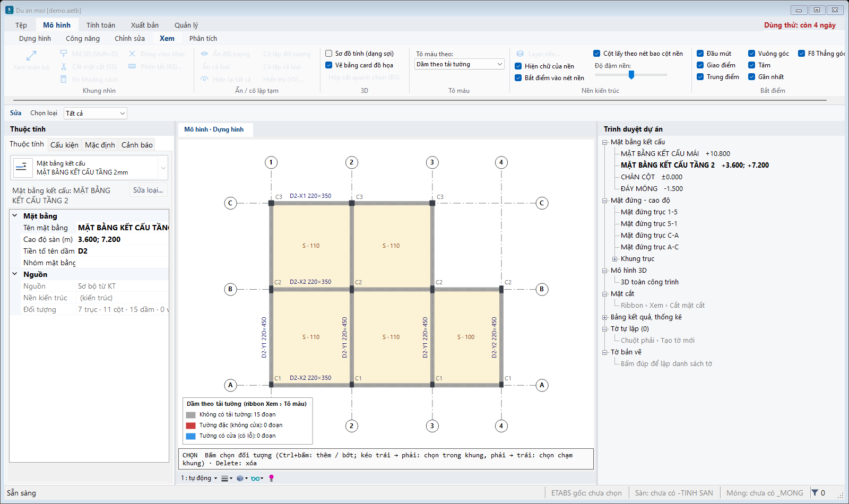Open the glasses visibility icon menu
This screenshot has height=504, width=849.
pyautogui.click(x=257, y=478)
